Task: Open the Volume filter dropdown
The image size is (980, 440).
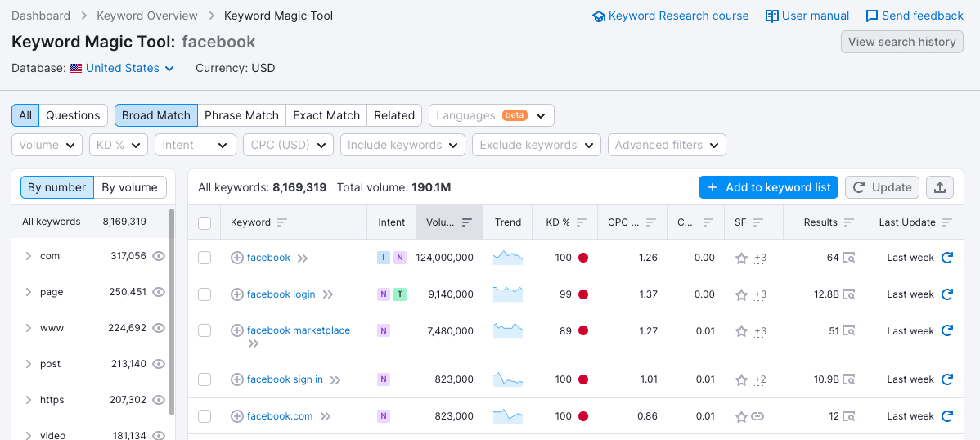Action: (47, 145)
